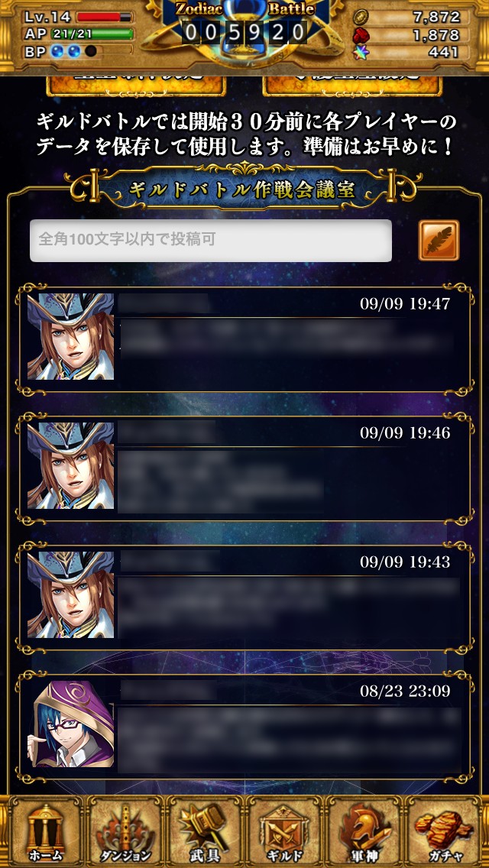Tap the Zodiac Battle countdown timer
This screenshot has height=868, width=489.
[x=244, y=33]
